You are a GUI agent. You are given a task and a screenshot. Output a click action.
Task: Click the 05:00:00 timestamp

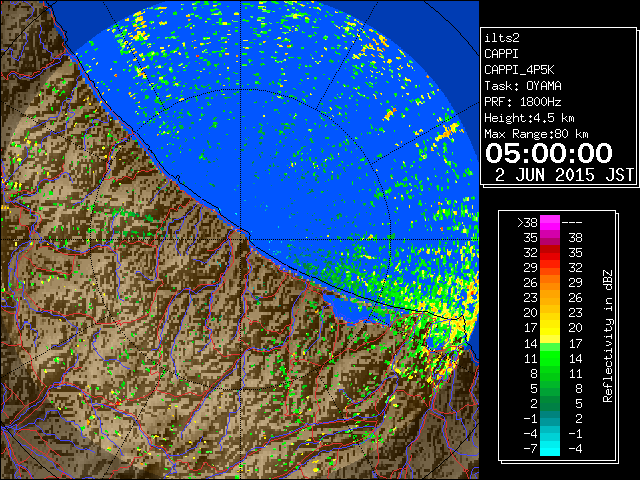click(549, 153)
